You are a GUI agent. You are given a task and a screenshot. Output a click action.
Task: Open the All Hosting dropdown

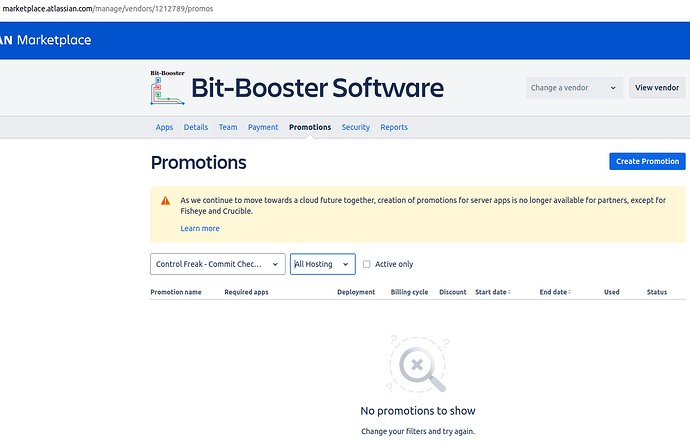coord(323,264)
